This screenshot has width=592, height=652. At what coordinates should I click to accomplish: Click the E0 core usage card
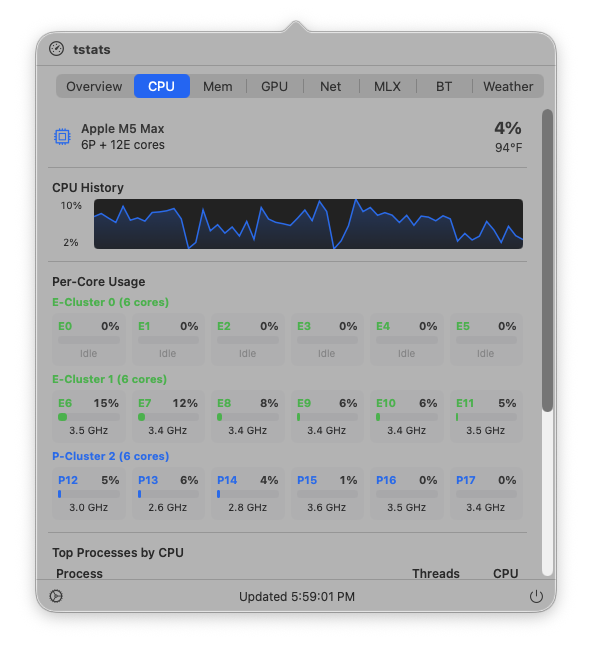pyautogui.click(x=89, y=339)
